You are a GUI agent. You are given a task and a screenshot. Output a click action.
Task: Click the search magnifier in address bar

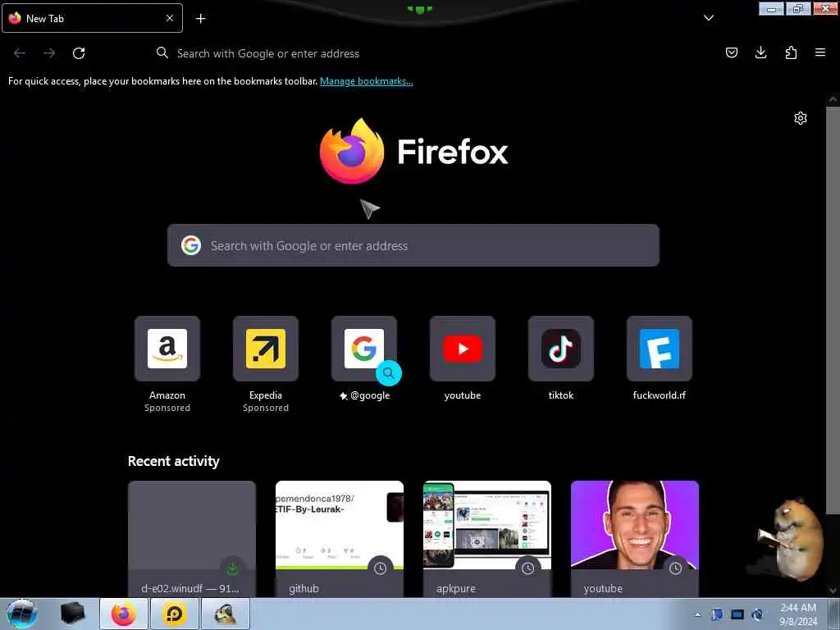[x=162, y=52]
